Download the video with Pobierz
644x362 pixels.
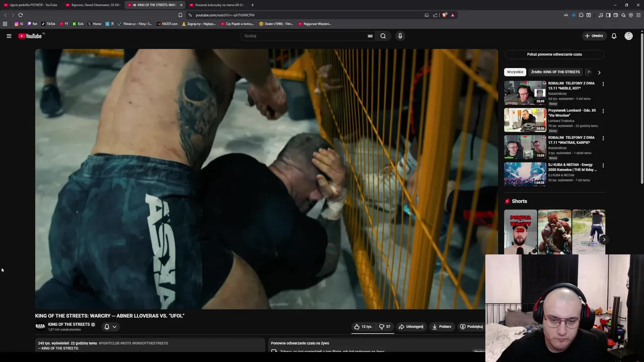442,327
